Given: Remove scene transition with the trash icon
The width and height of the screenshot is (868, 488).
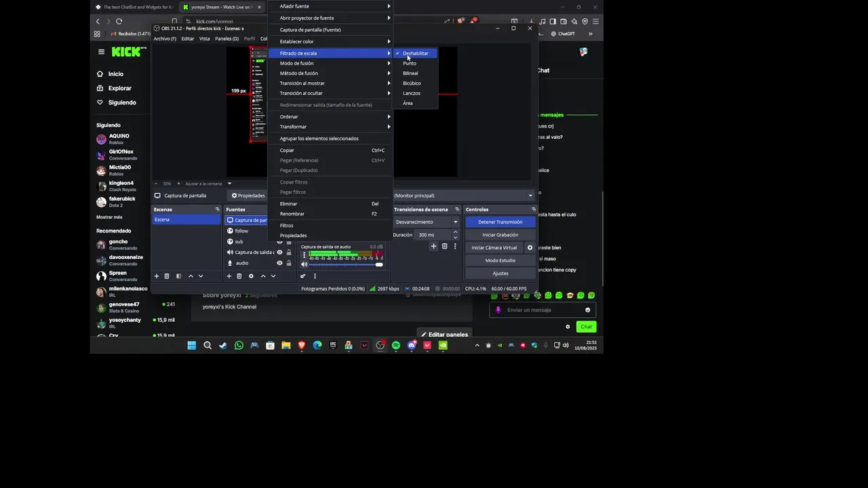Looking at the screenshot, I should pyautogui.click(x=444, y=246).
